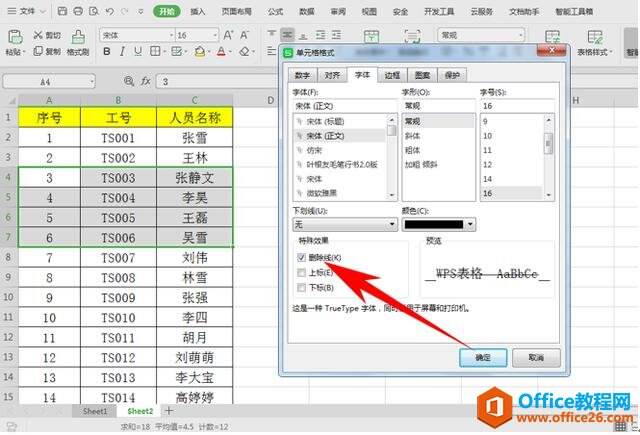This screenshot has width=640, height=435.
Task: Enable the 上标 superscript checkbox
Action: 302,271
